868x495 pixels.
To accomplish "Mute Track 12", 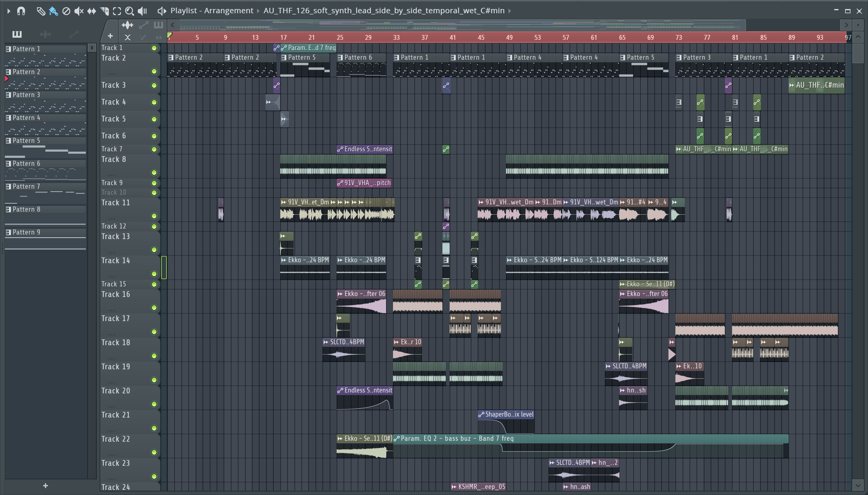I will tap(154, 226).
